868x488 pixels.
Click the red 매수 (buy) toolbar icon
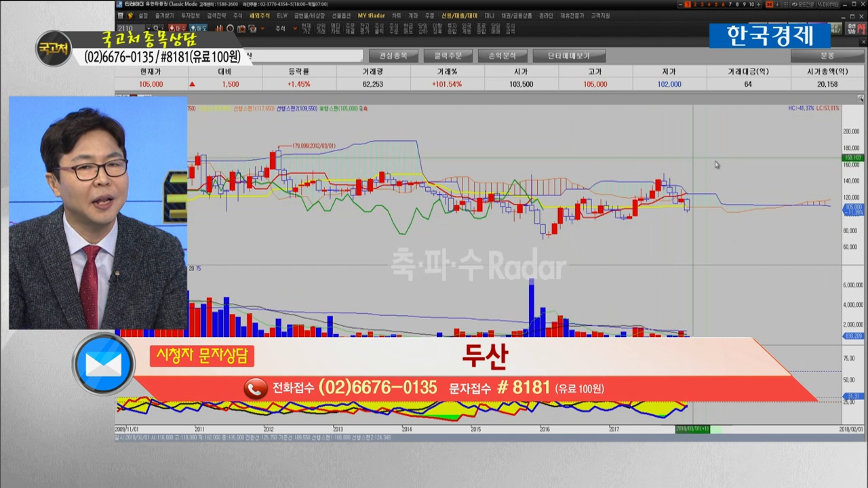178,28
